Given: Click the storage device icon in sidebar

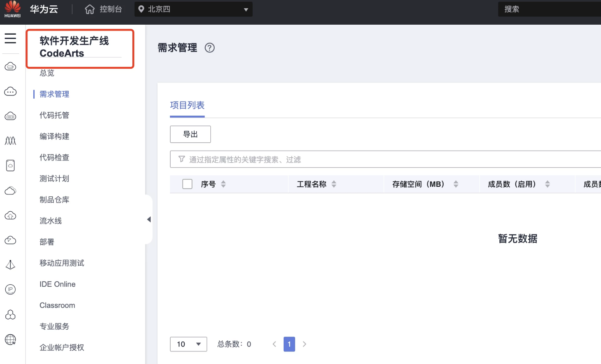Looking at the screenshot, I should pyautogui.click(x=10, y=166).
